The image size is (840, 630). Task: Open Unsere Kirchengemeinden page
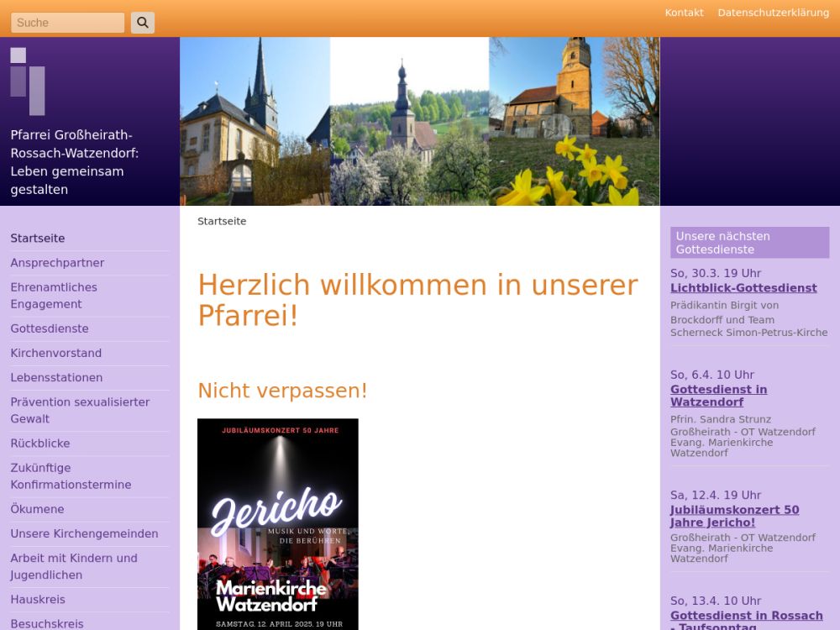pos(84,533)
